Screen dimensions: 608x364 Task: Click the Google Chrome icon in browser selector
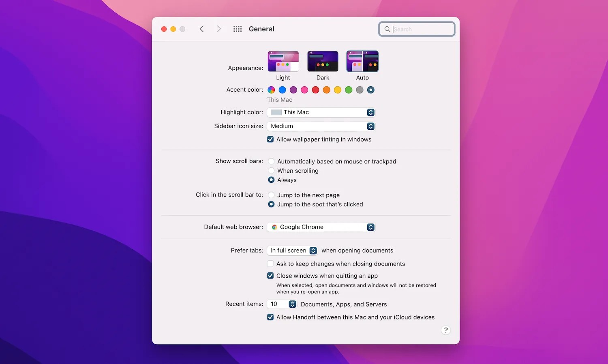(275, 227)
